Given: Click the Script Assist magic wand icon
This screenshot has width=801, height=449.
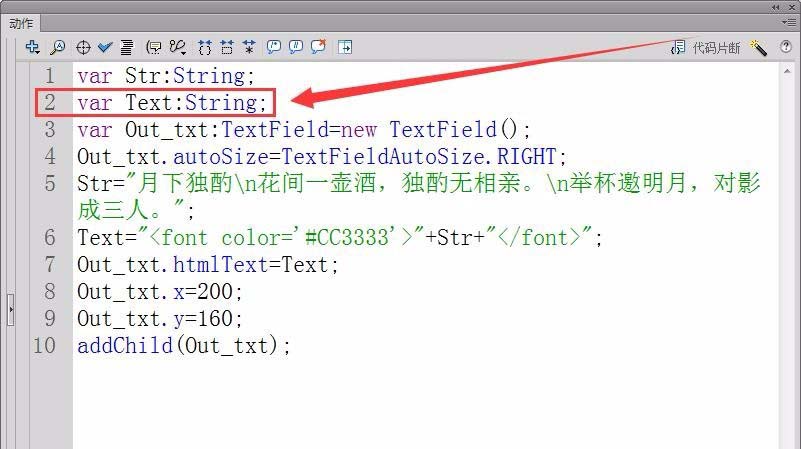Looking at the screenshot, I should 758,48.
